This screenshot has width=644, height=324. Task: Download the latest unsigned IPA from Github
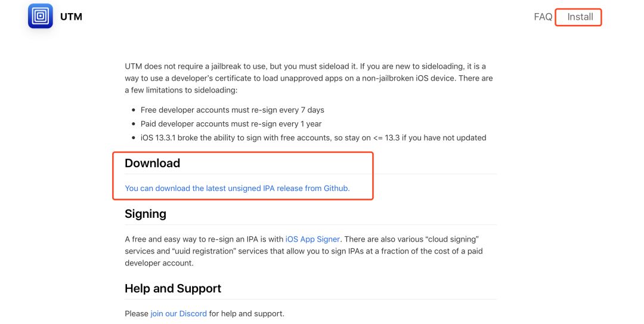click(x=237, y=188)
